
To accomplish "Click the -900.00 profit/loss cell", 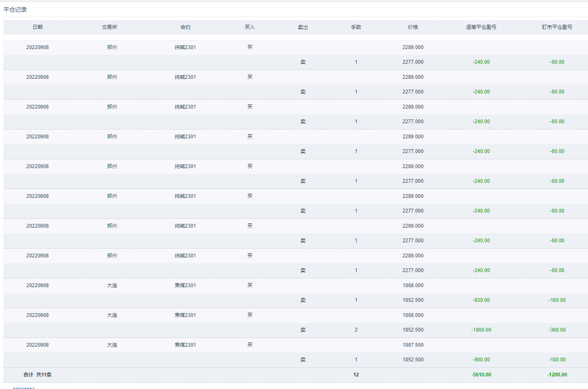I will 481,360.
